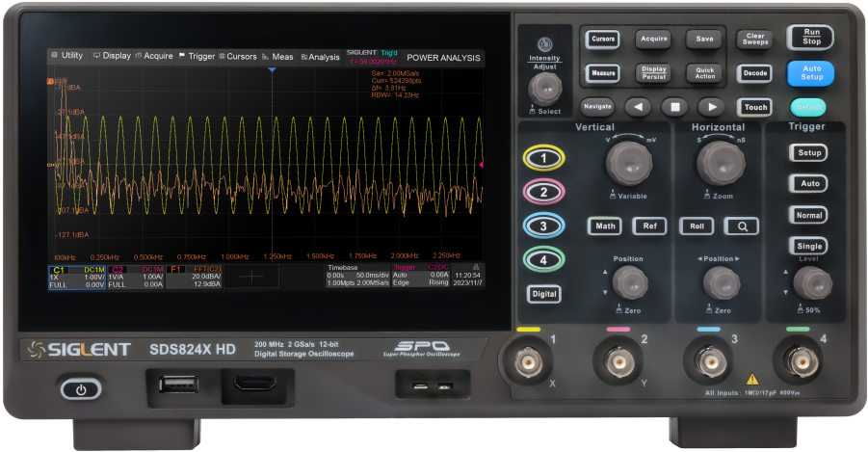This screenshot has width=868, height=452.
Task: Open the Meas menu
Action: pos(277,57)
